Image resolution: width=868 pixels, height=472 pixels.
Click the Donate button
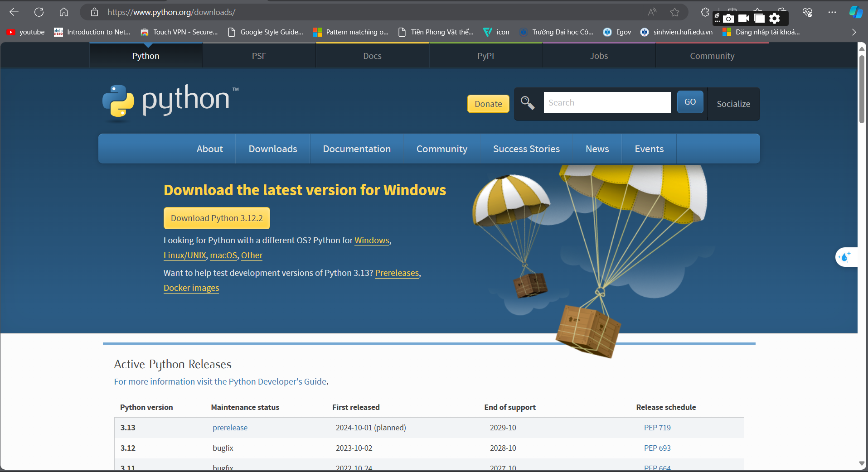488,104
